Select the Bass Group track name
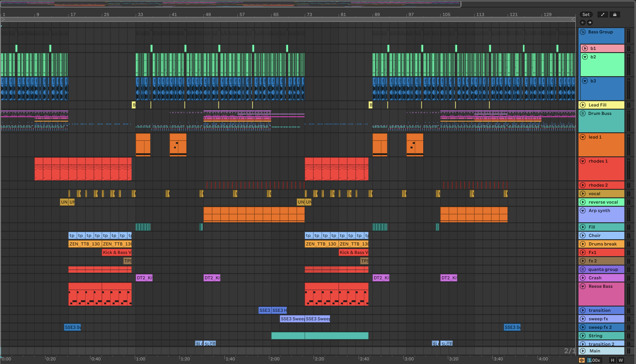Screen dimensions: 636x364 [x=600, y=32]
